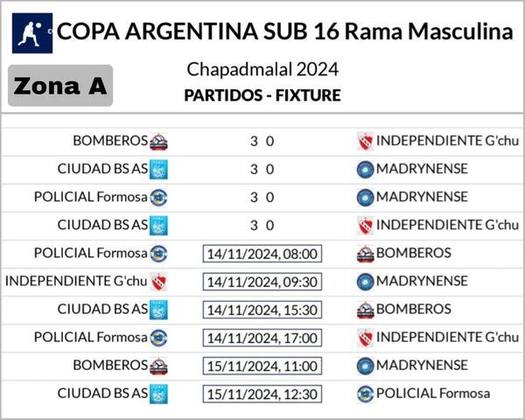Click Bomberos crest in the Bomberos–Independiente result row
Viewport: 525px width, 420px height.
[158, 142]
